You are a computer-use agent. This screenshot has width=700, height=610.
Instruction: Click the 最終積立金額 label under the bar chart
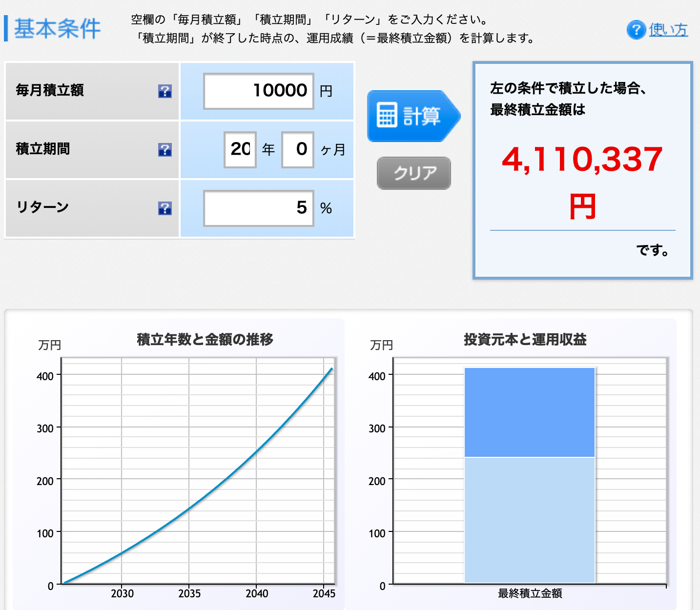530,593
